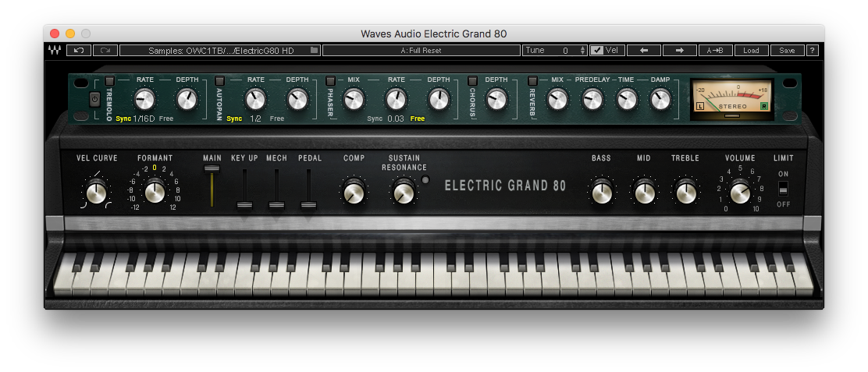Click the Comp knob
Image resolution: width=868 pixels, height=372 pixels.
pyautogui.click(x=353, y=192)
